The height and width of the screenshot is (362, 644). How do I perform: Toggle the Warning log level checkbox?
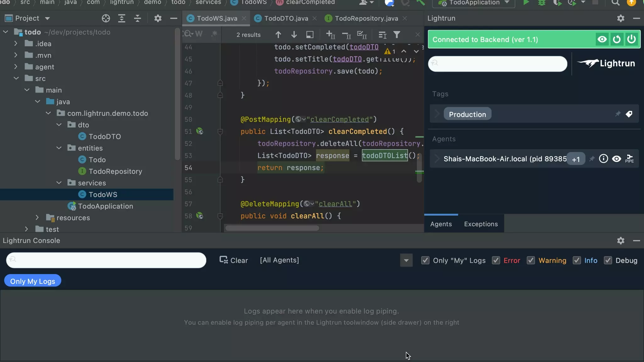click(531, 261)
